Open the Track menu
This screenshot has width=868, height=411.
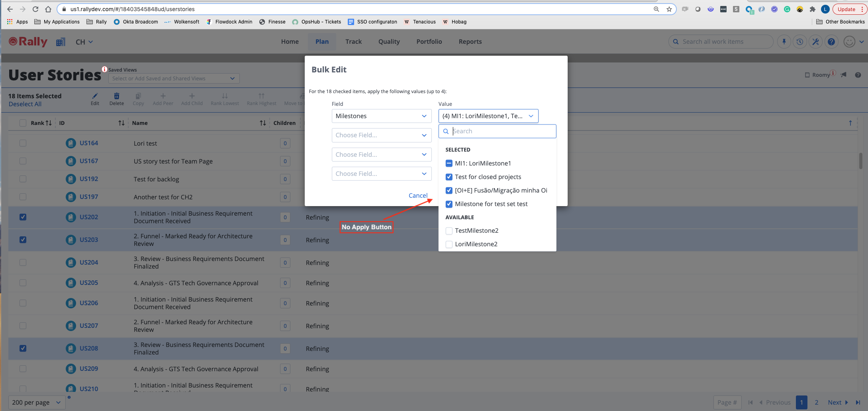pyautogui.click(x=353, y=42)
